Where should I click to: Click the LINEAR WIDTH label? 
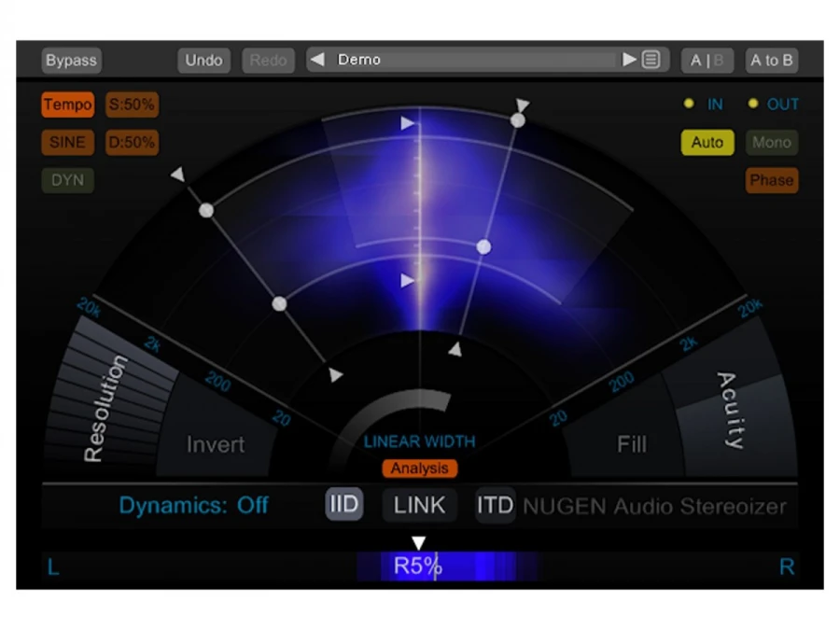point(419,441)
